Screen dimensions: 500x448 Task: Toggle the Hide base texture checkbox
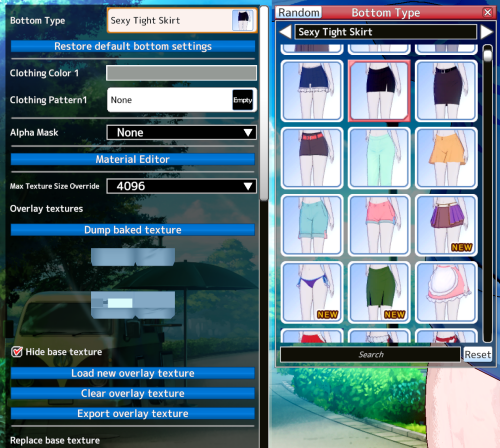(x=17, y=352)
